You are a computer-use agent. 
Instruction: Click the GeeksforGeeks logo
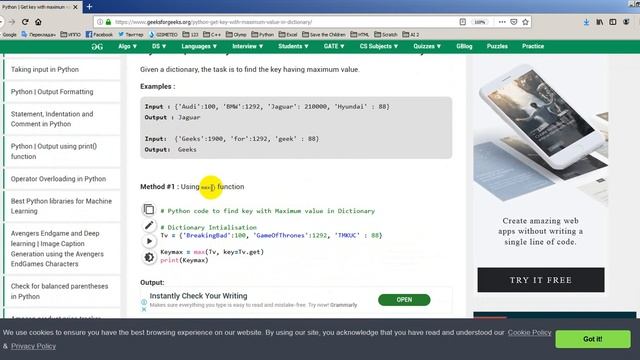click(97, 47)
